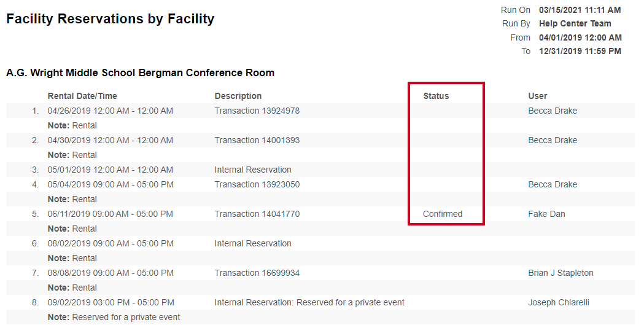Image resolution: width=644 pixels, height=325 pixels.
Task: Click the 08/02/2019 rental date entry
Action: (111, 243)
